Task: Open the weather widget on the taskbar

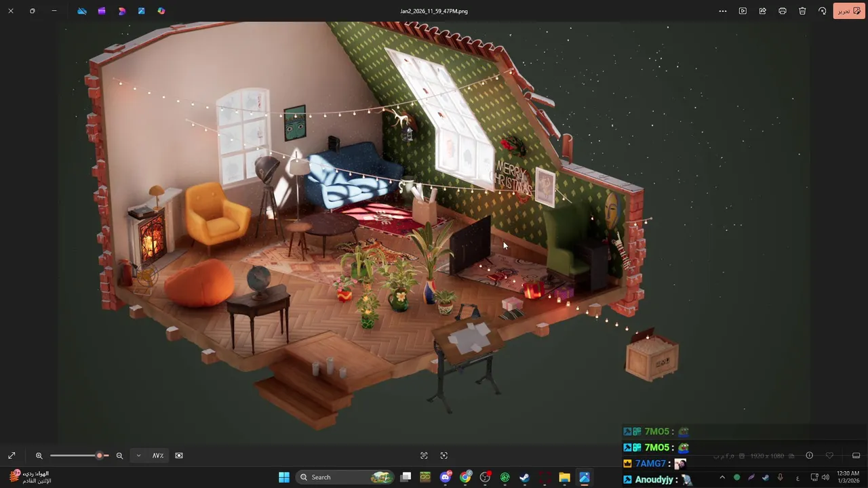Action: tap(31, 477)
